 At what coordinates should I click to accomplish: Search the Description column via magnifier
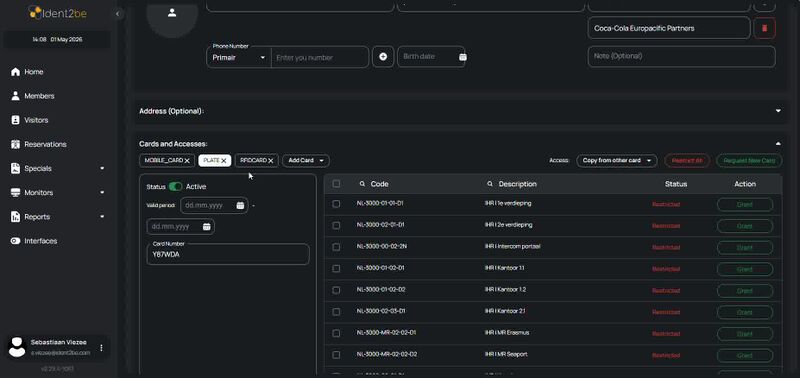pos(490,184)
